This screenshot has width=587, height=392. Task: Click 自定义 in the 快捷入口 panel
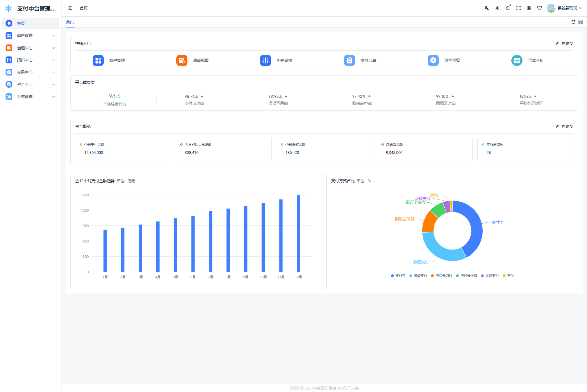[x=564, y=44]
